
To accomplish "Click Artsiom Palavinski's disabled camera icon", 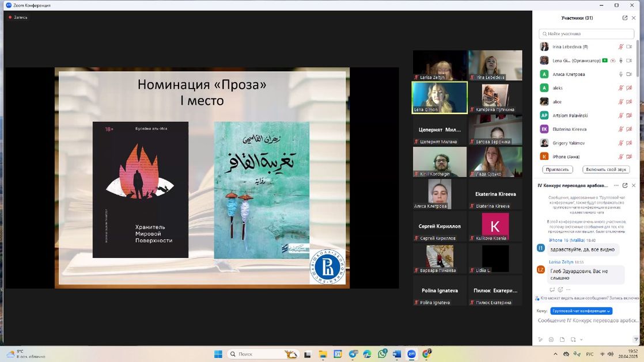I will click(629, 115).
